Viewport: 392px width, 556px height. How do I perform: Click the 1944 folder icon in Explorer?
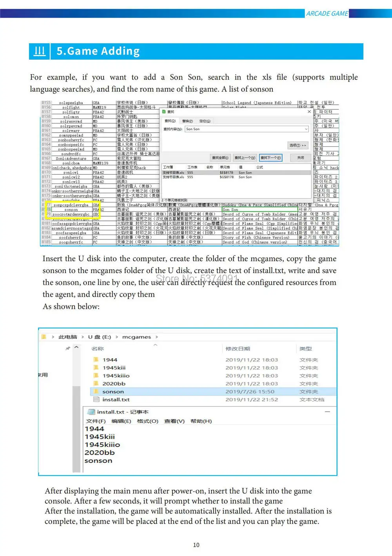96,359
